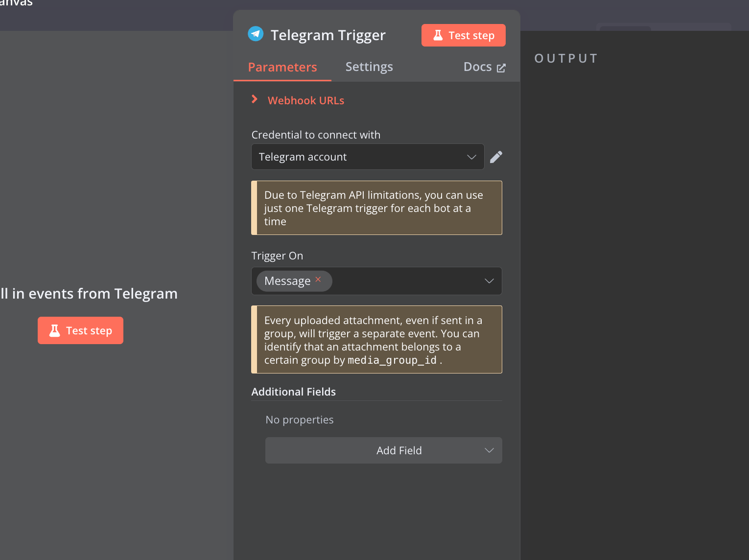Click Test step below 'events from Telegram' text
Image resolution: width=749 pixels, height=560 pixels.
pos(80,330)
